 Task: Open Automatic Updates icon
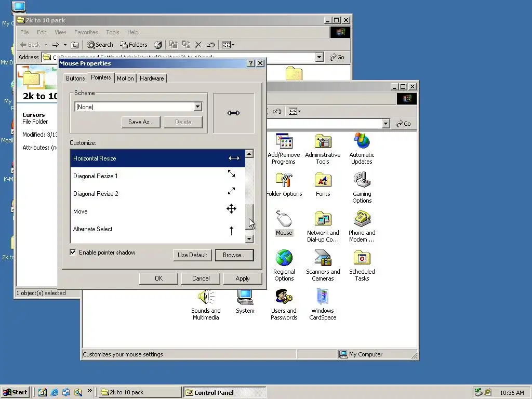pyautogui.click(x=362, y=149)
